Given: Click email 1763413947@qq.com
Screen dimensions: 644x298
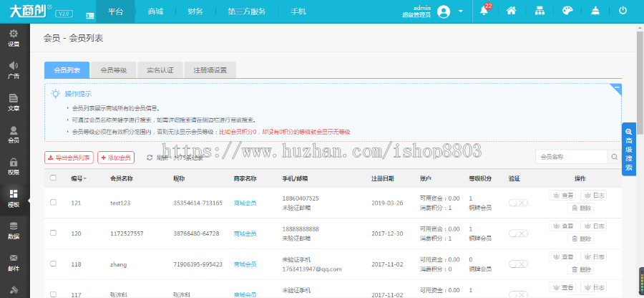Looking at the screenshot, I should tap(312, 269).
